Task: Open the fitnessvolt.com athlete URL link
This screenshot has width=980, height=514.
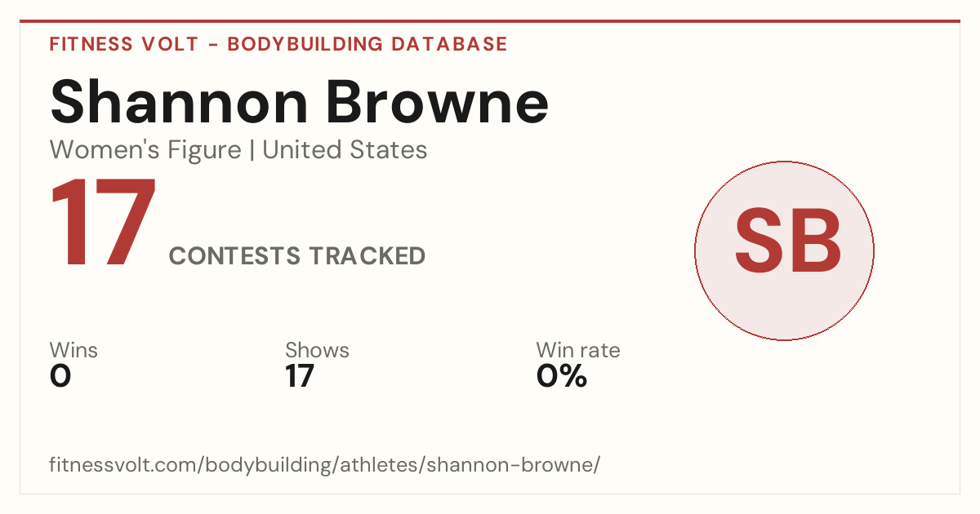Action: tap(325, 465)
